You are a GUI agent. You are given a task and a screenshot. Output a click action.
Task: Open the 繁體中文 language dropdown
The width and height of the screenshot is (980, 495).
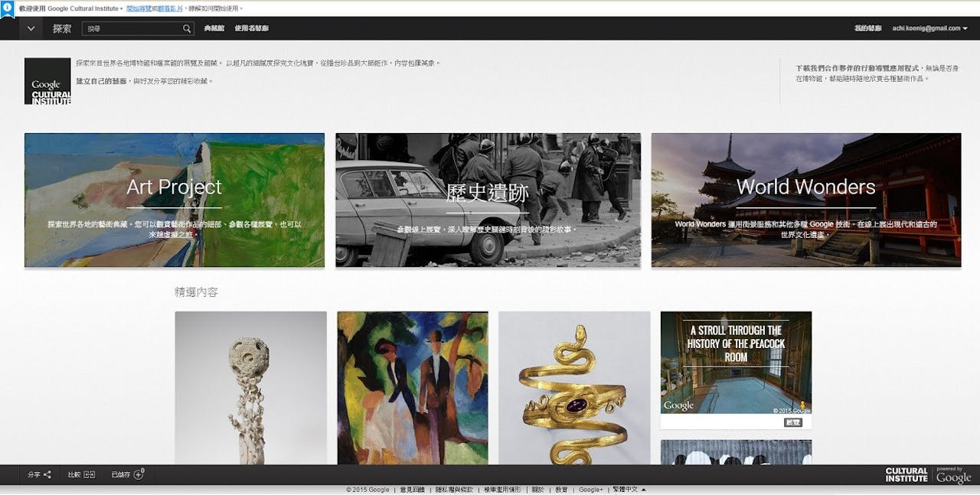tap(630, 490)
